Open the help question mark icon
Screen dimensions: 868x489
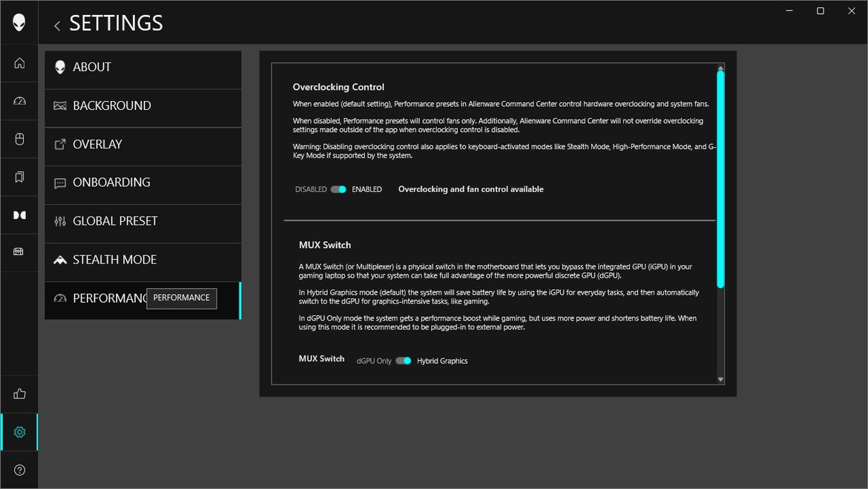(19, 470)
